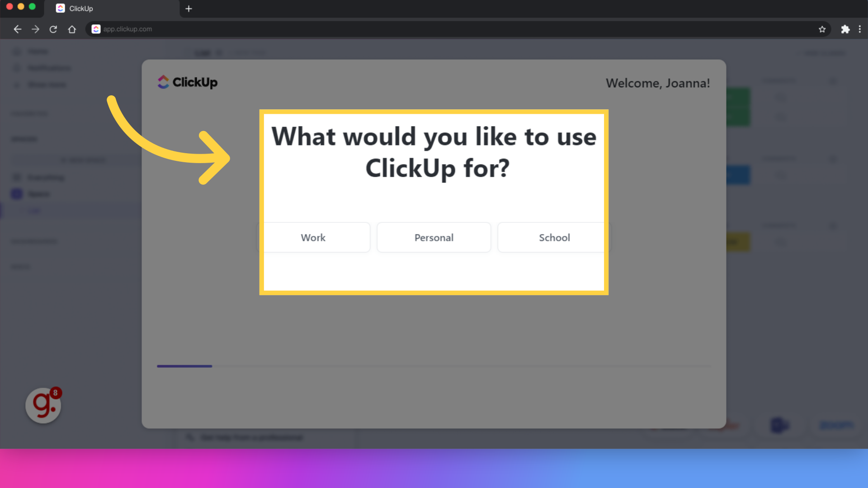868x488 pixels.
Task: Click the browser home icon
Action: (x=71, y=29)
